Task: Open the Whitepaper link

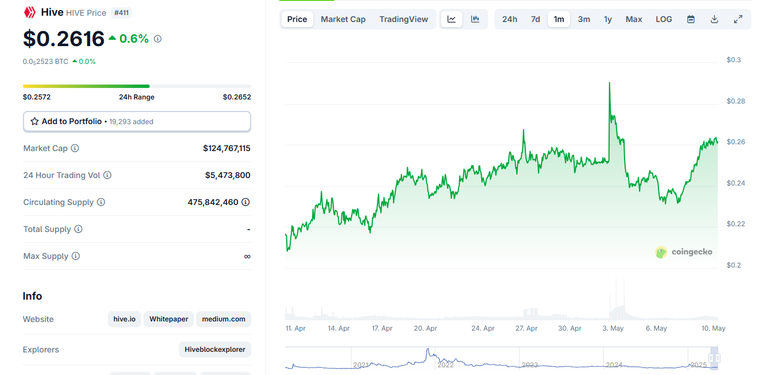Action: pos(168,319)
